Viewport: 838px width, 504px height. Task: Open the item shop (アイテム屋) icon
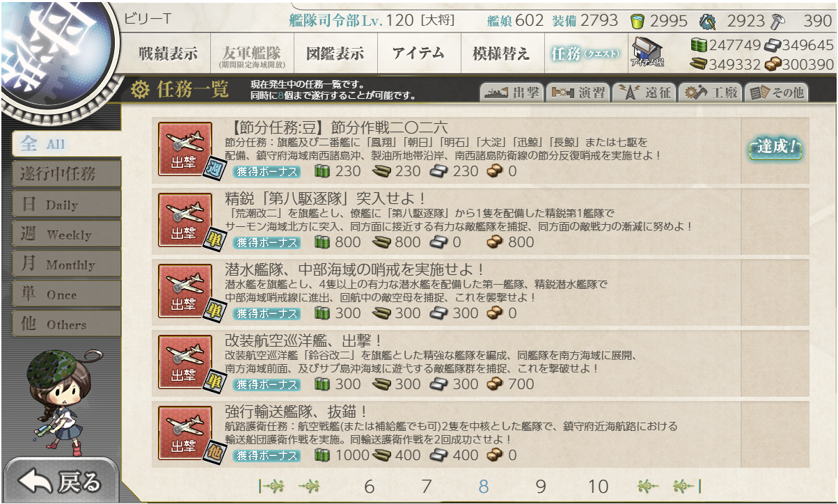coord(647,53)
